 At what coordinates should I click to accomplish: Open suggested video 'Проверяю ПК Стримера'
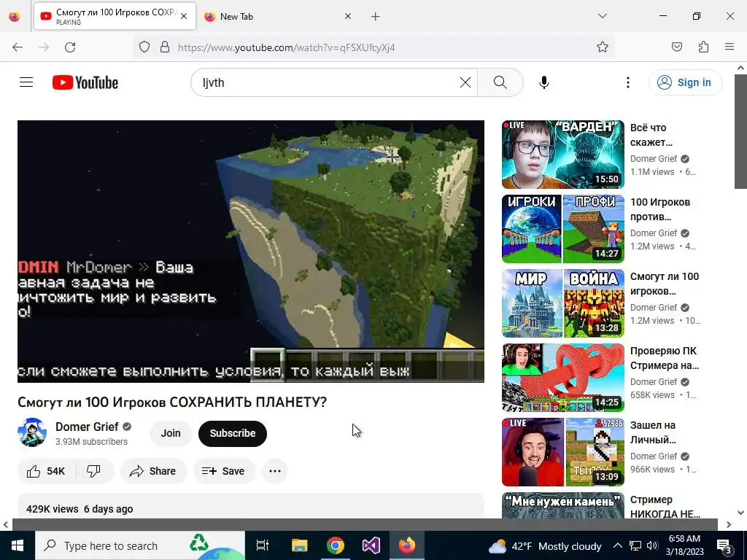pos(664,358)
